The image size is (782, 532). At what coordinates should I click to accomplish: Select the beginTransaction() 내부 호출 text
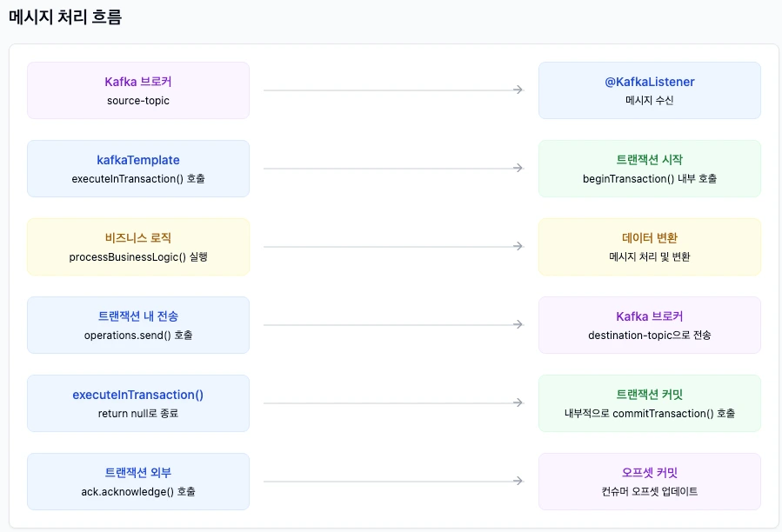point(649,177)
